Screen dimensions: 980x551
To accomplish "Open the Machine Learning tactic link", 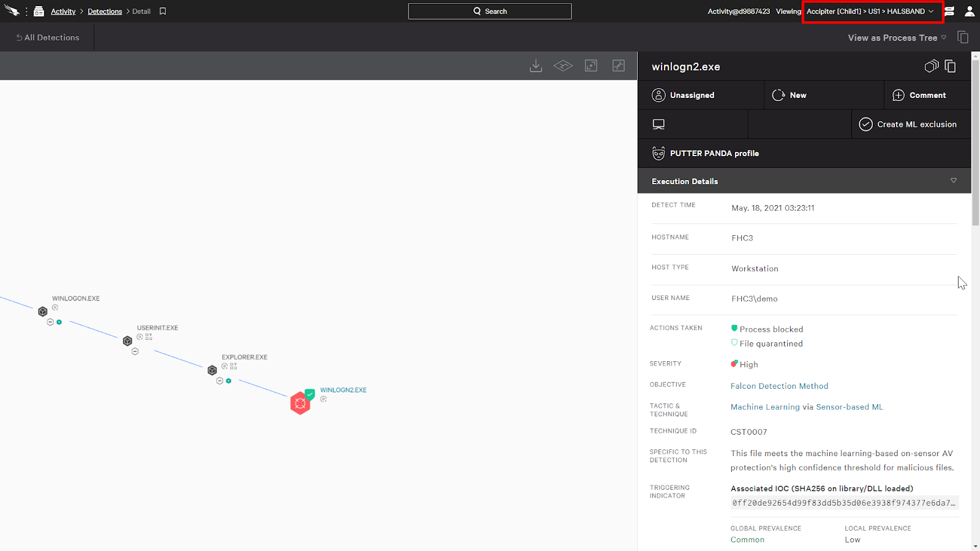I will [765, 407].
